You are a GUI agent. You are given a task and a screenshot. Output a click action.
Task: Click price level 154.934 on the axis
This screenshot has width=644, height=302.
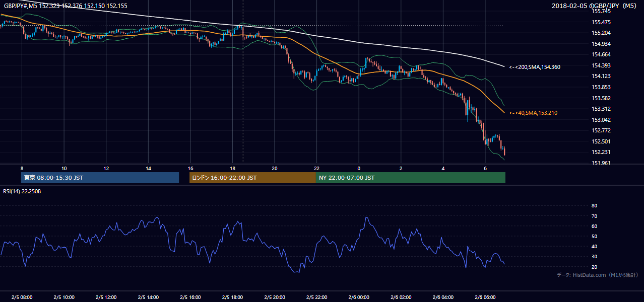tap(601, 44)
